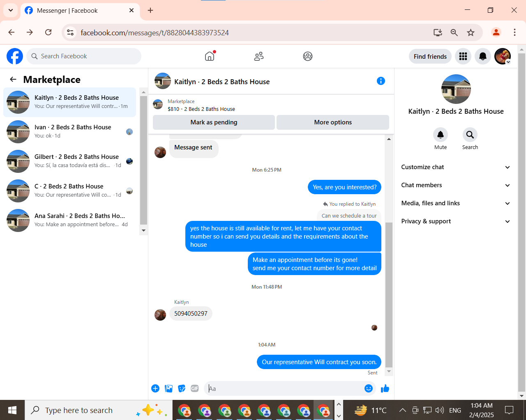
Task: Click the ENG language indicator in taskbar
Action: [455, 410]
